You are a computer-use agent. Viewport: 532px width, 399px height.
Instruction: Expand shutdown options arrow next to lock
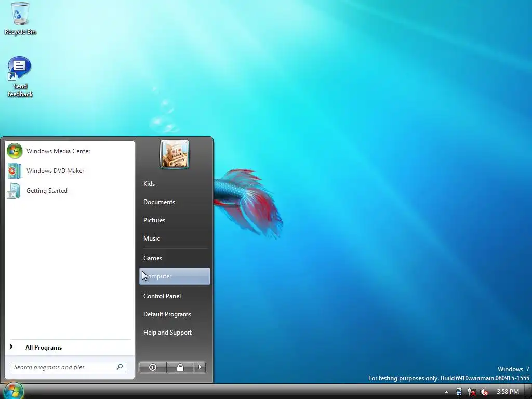200,367
